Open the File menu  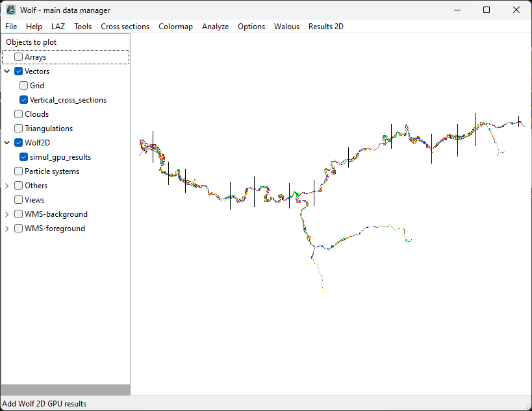[11, 27]
